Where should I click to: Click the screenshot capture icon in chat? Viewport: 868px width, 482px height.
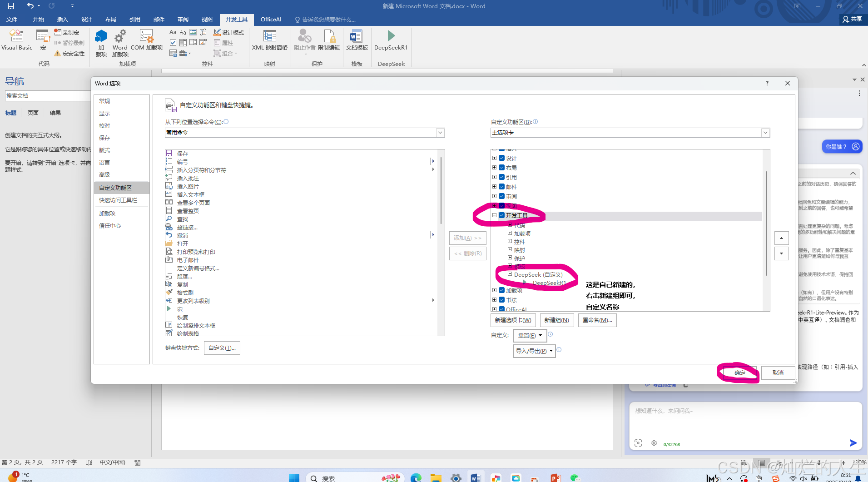[x=638, y=443]
